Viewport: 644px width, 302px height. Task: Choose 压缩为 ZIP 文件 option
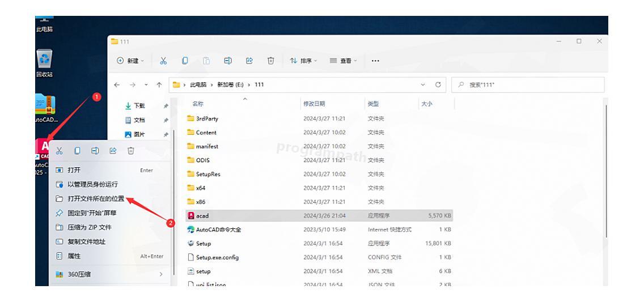[x=109, y=227]
